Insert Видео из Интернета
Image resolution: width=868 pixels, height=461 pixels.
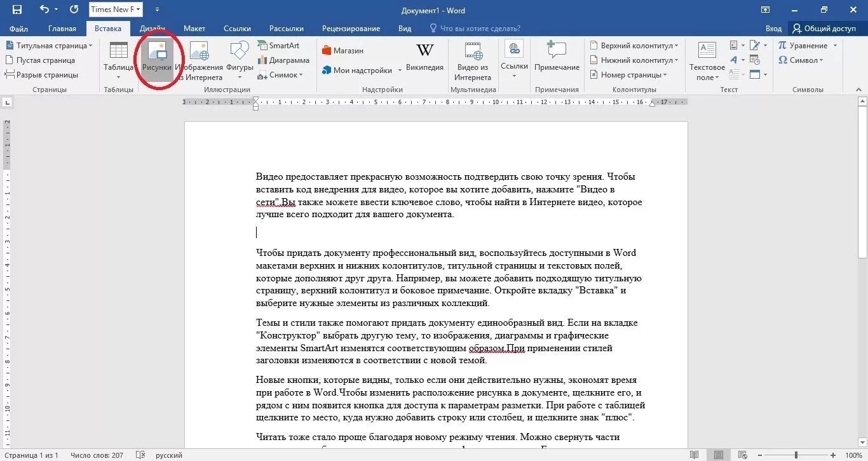[473, 61]
